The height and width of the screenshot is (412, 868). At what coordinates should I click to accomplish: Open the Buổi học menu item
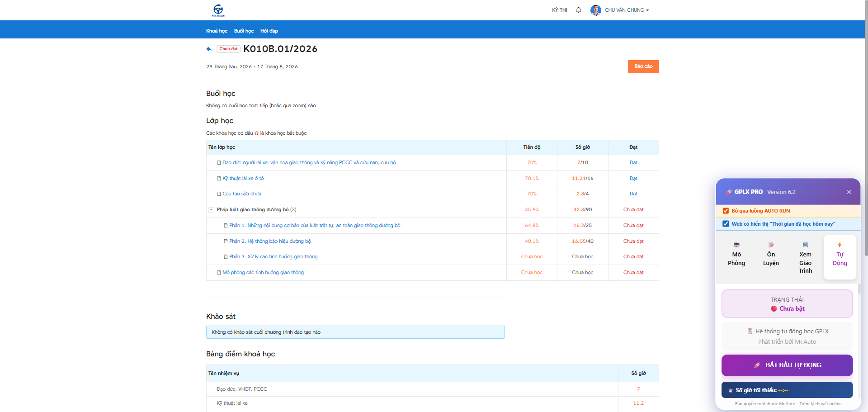[x=244, y=31]
